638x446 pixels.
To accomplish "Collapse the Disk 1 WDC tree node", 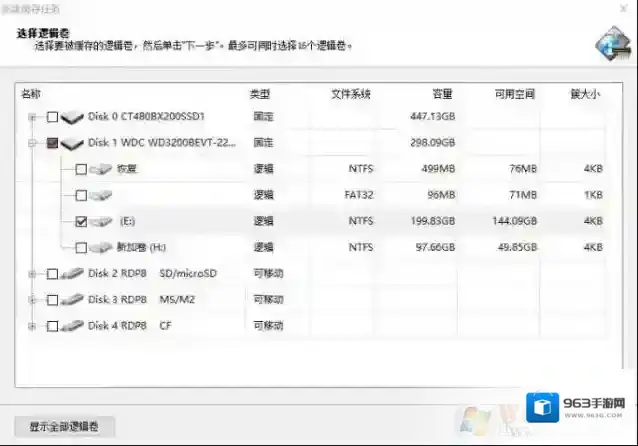I will coord(34,144).
